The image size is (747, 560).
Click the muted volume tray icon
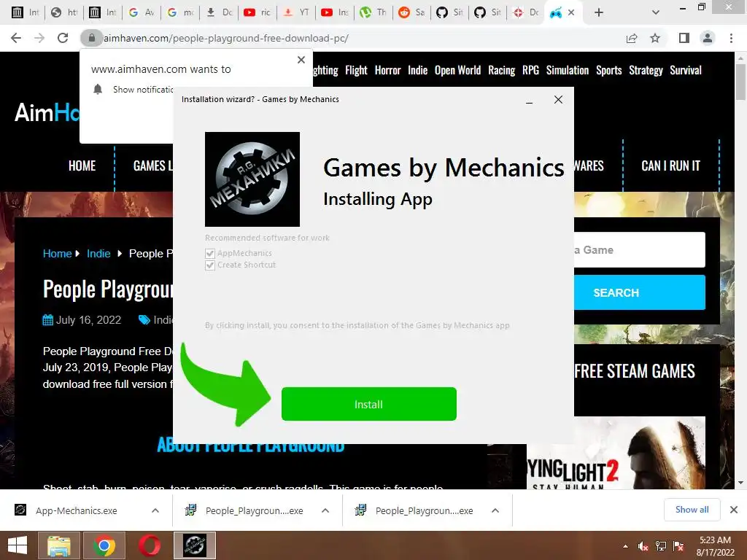[643, 546]
